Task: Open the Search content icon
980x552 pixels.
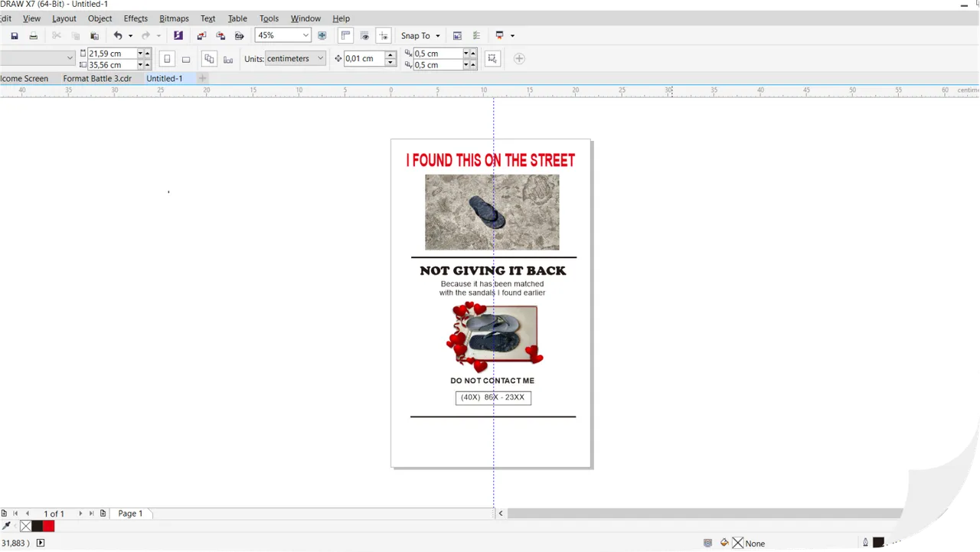Action: (178, 36)
